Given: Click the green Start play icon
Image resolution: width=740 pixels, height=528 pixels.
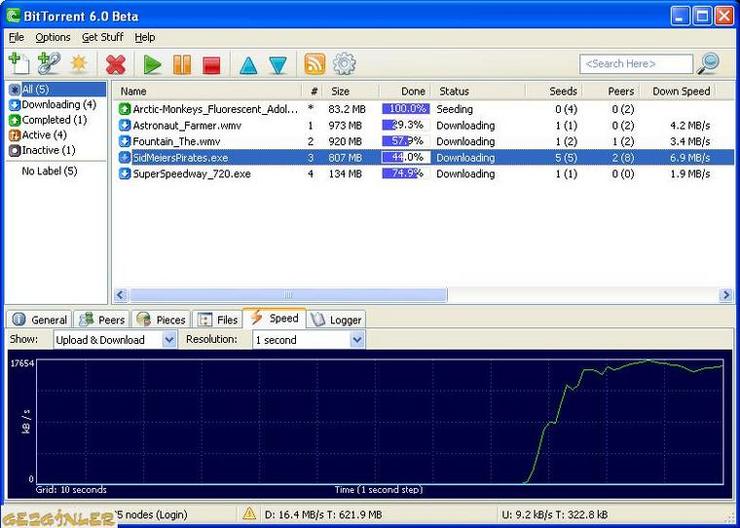Looking at the screenshot, I should coord(152,64).
